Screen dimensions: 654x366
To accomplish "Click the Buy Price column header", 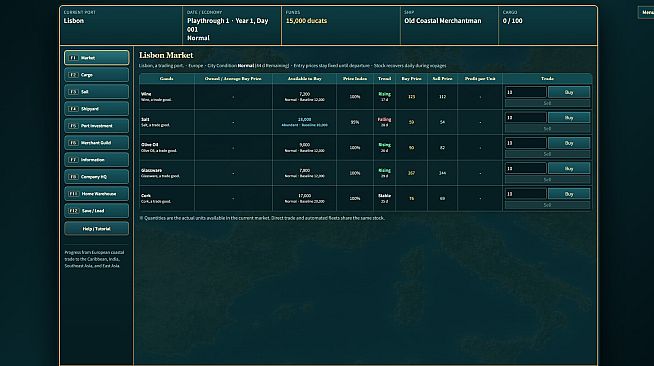I will tap(411, 78).
